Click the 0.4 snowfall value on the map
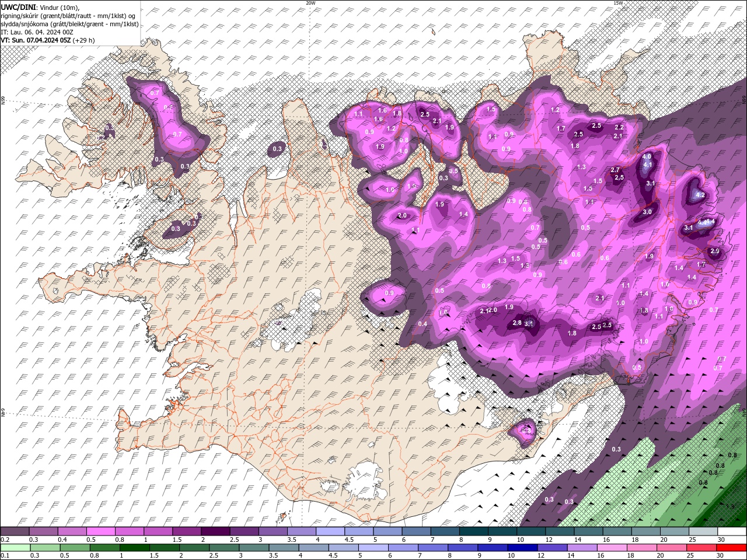Viewport: 747px width, 560px height. point(423,324)
